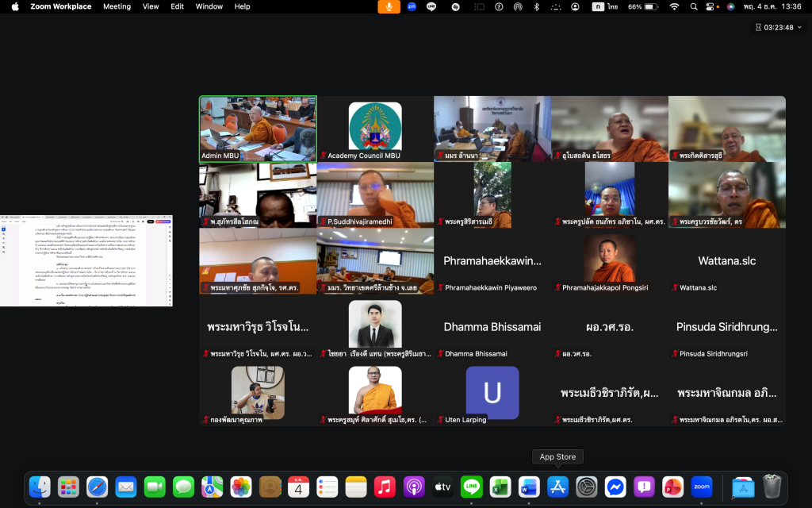812x508 pixels.
Task: Click the shared document preview thumbnail
Action: pos(86,260)
